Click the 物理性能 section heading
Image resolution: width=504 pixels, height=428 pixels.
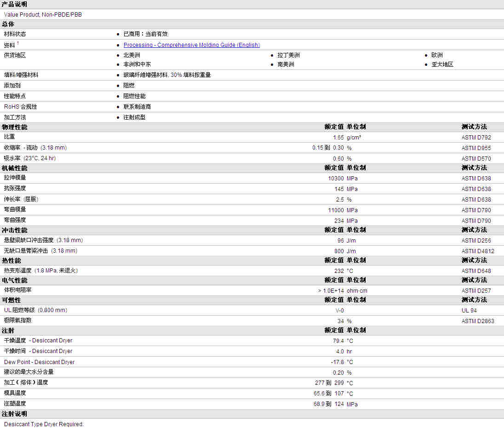pos(14,127)
